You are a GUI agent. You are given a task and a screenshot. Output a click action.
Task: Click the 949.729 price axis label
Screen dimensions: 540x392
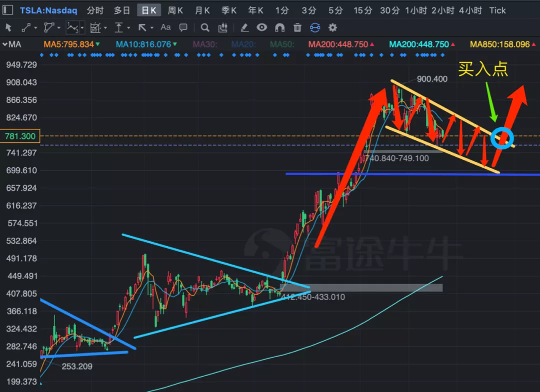[21, 65]
